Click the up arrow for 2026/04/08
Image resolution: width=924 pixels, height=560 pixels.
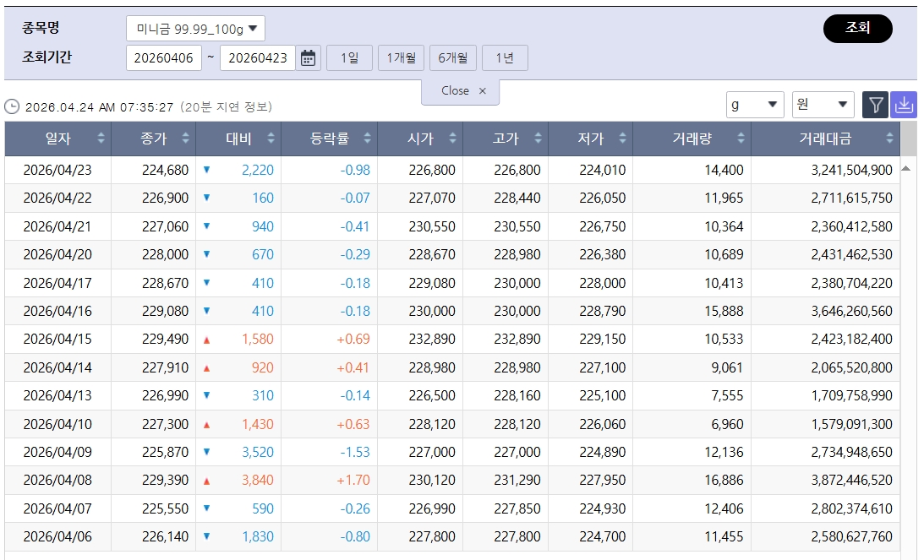(207, 481)
